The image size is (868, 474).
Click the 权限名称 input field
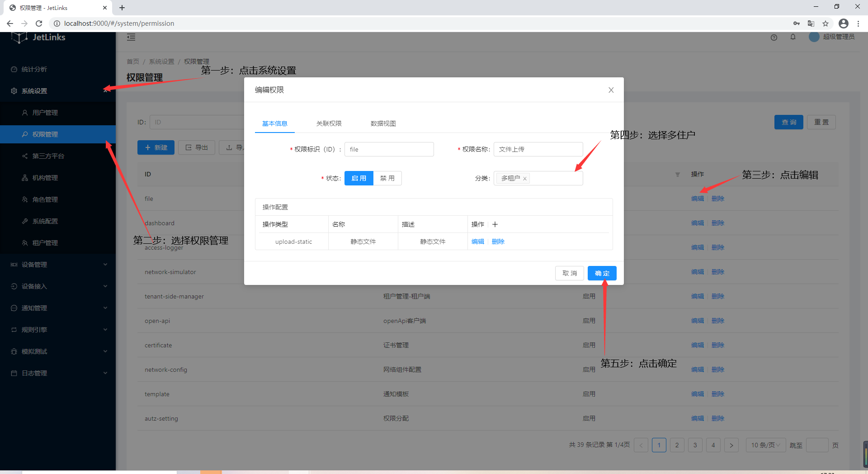pyautogui.click(x=538, y=149)
